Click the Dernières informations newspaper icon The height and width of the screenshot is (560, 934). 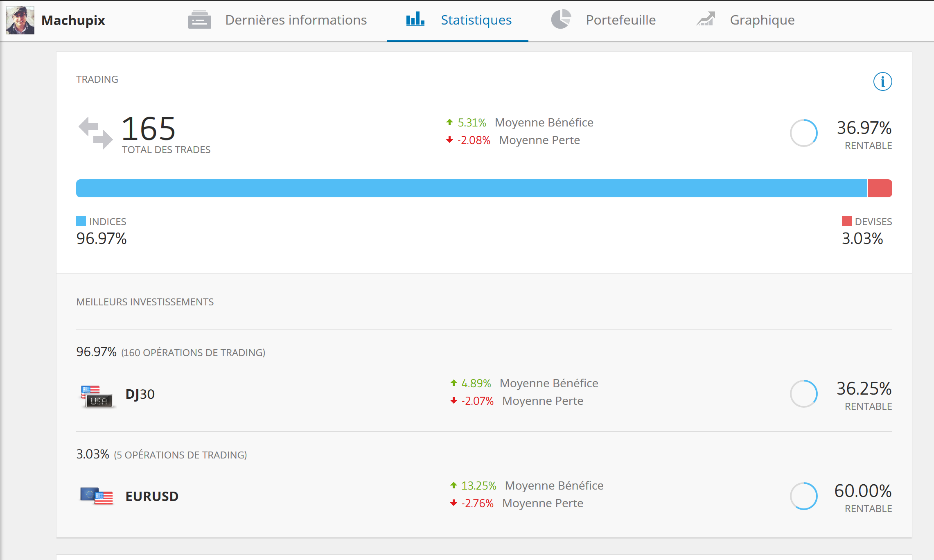[x=199, y=20]
